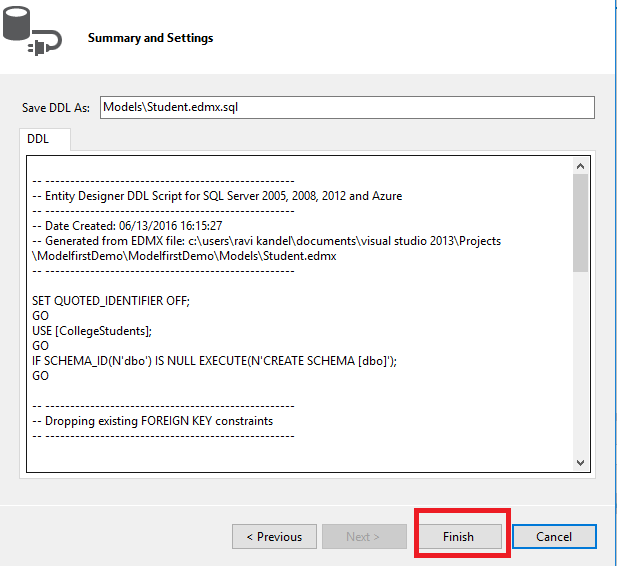The width and height of the screenshot is (617, 566).
Task: Cancel the wizard dialog
Action: pos(554,537)
